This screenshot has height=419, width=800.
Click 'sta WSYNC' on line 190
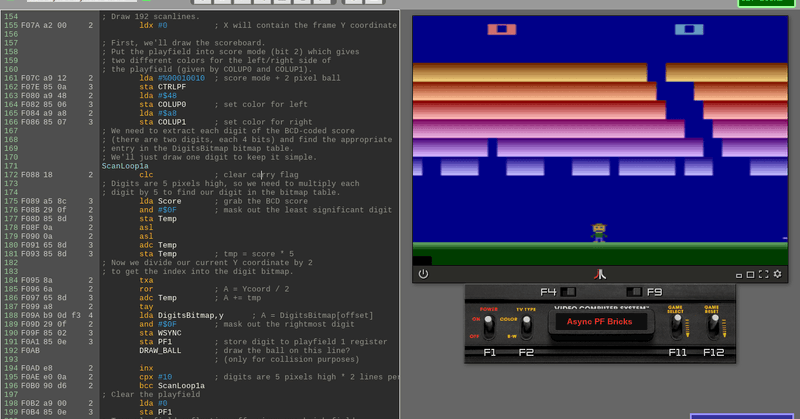160,333
